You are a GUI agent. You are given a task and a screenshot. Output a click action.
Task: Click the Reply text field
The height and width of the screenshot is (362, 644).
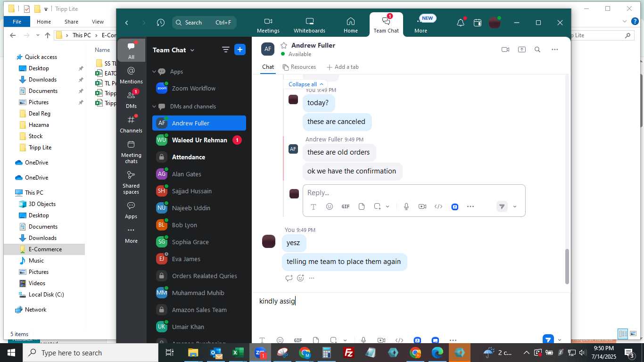(x=414, y=193)
